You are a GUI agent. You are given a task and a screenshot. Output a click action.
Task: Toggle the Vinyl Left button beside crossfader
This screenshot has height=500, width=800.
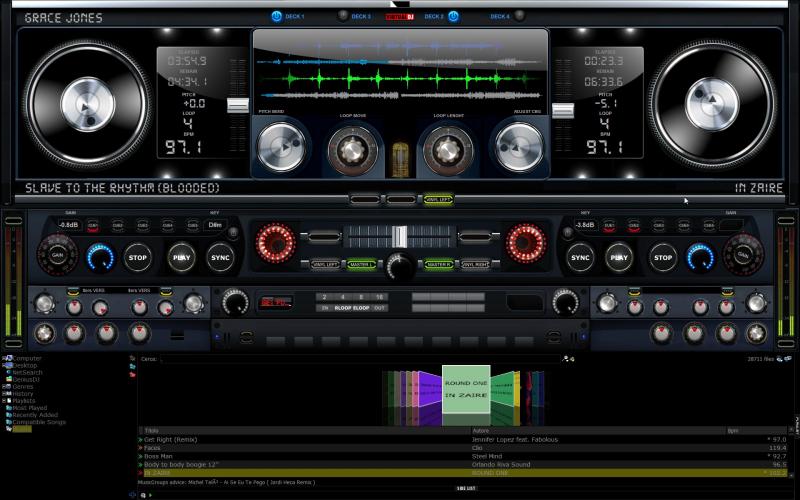[326, 265]
